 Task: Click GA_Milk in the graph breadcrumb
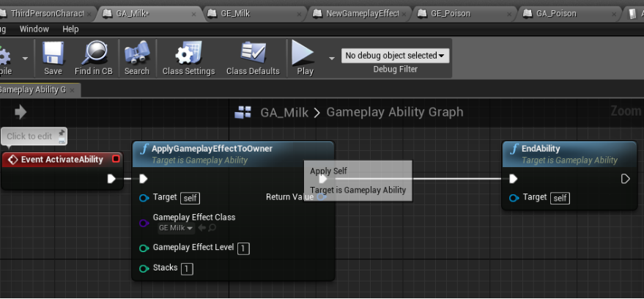point(284,112)
